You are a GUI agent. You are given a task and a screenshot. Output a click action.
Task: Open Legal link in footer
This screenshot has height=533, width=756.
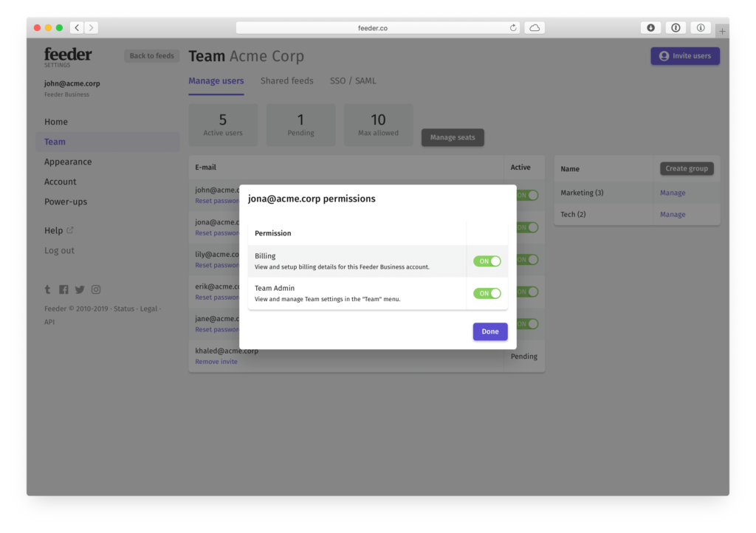(148, 309)
